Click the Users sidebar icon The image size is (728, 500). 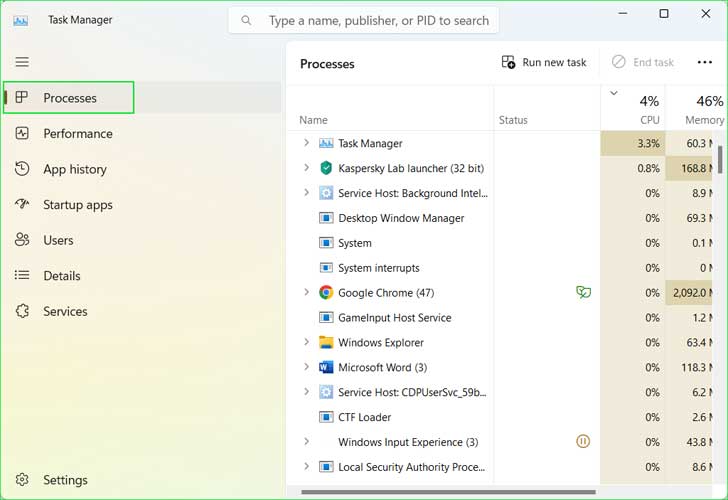pyautogui.click(x=22, y=240)
